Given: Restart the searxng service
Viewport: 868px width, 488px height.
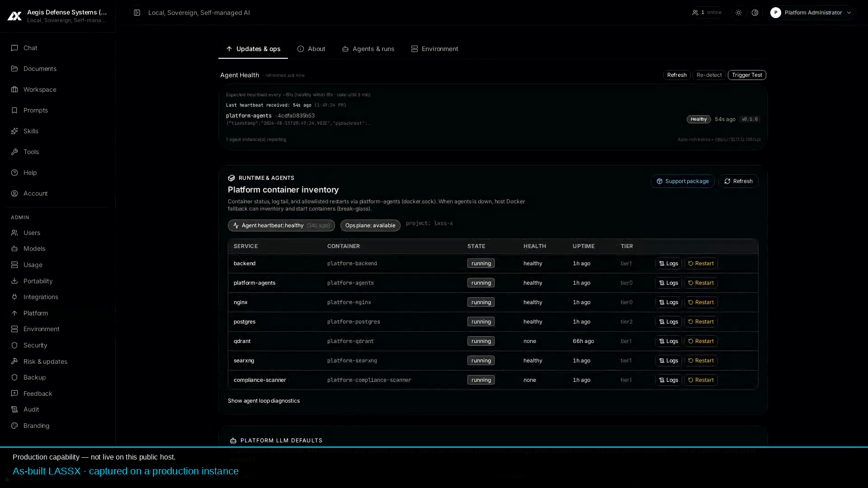Looking at the screenshot, I should tap(701, 361).
